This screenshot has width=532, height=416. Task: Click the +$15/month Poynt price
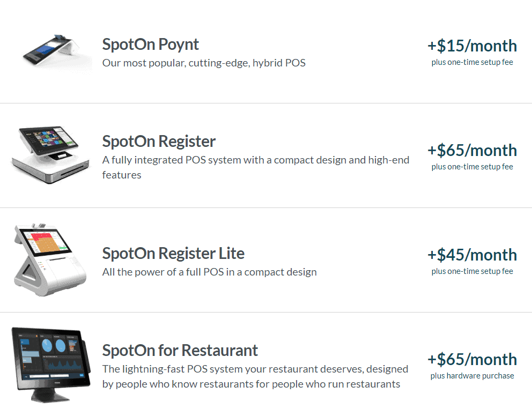click(472, 46)
